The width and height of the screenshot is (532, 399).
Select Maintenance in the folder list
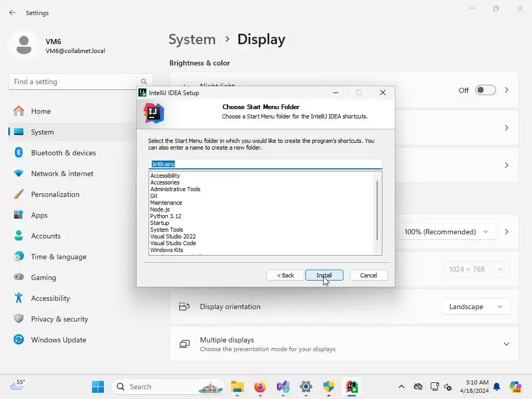coord(166,203)
